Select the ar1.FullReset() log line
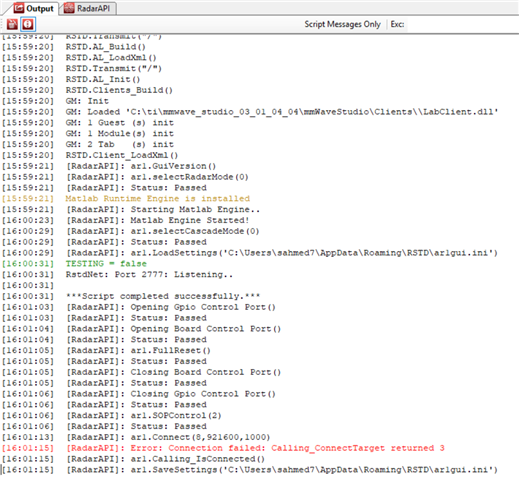The image size is (519, 480). [x=106, y=350]
